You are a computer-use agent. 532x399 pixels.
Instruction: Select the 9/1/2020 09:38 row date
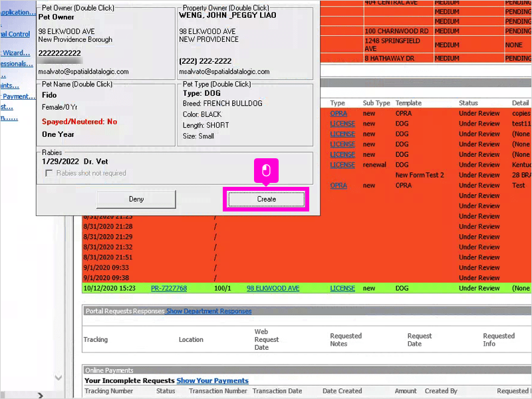click(x=106, y=278)
